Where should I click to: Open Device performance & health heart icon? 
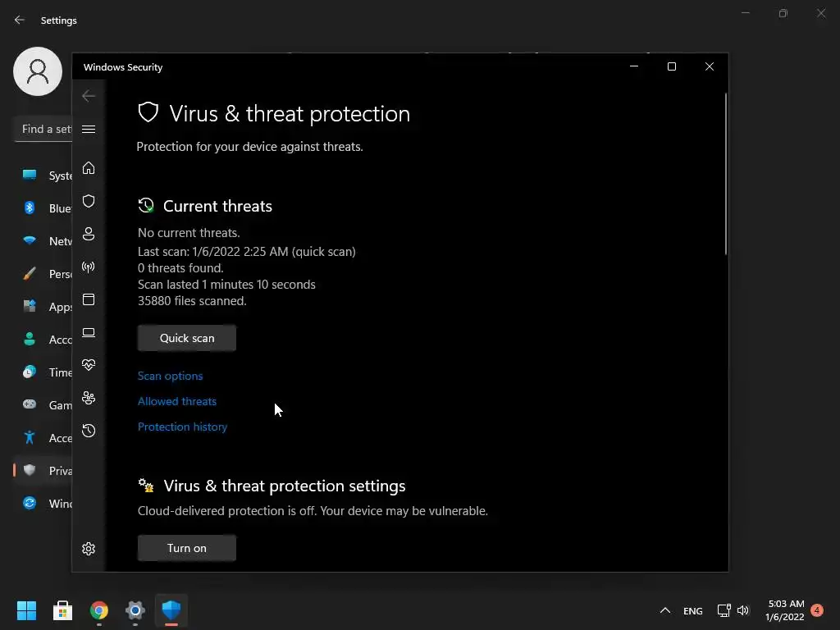(89, 365)
